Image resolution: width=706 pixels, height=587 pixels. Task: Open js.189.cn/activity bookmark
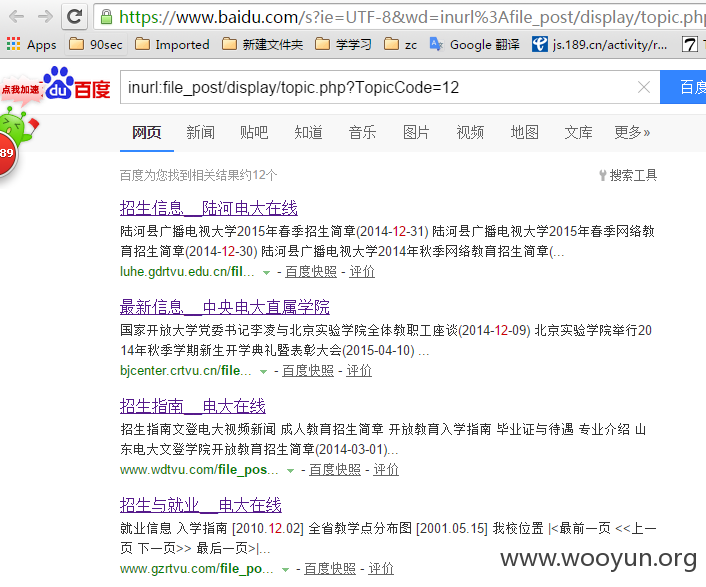pyautogui.click(x=600, y=45)
